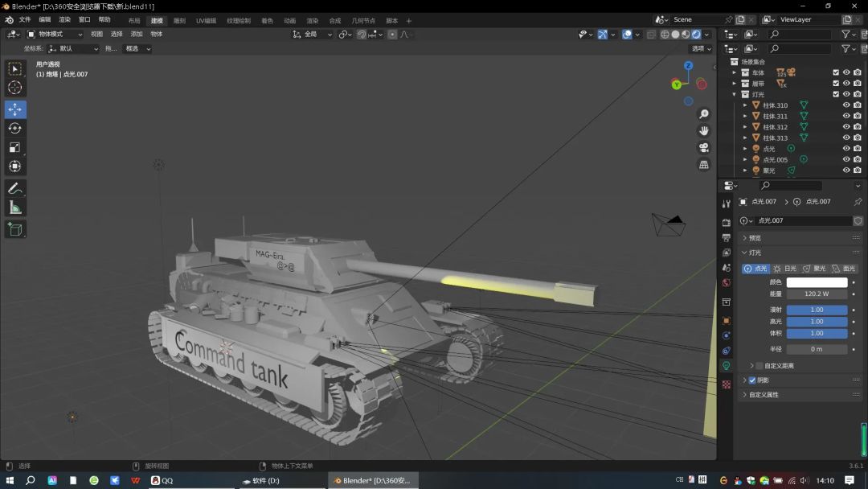Image resolution: width=868 pixels, height=489 pixels.
Task: Set light type to 面光
Action: point(844,269)
